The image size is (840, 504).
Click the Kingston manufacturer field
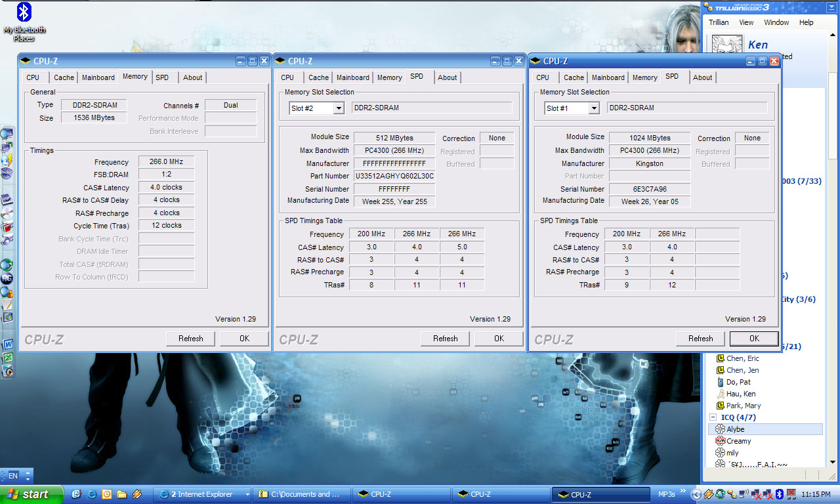(x=650, y=163)
